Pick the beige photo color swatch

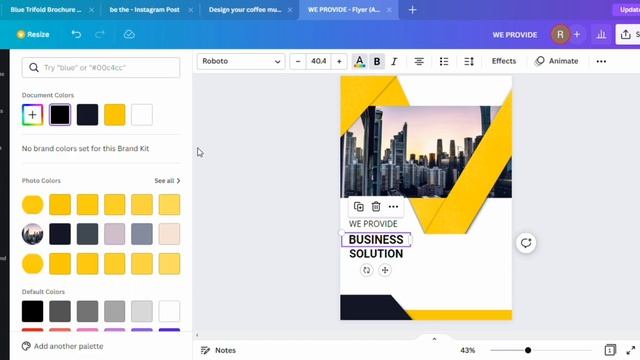tap(169, 234)
